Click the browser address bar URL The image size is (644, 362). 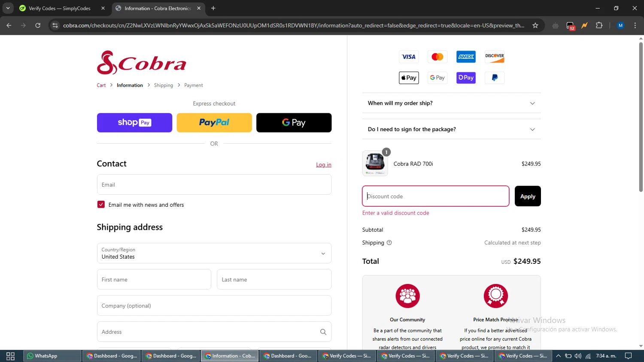click(x=294, y=25)
